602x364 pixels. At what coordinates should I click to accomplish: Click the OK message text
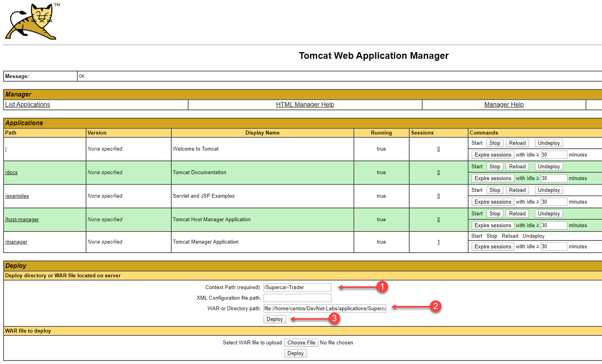[82, 76]
